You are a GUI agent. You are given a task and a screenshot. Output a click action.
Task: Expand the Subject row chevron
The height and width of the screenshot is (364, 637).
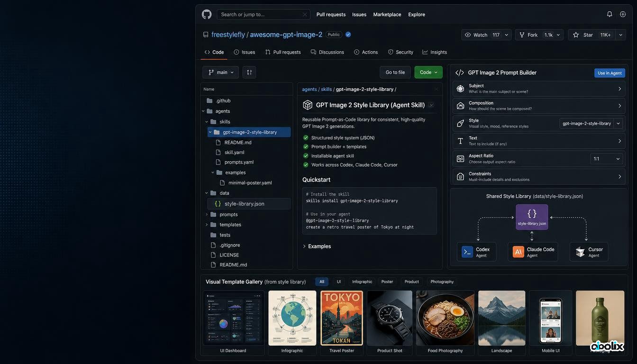click(619, 89)
